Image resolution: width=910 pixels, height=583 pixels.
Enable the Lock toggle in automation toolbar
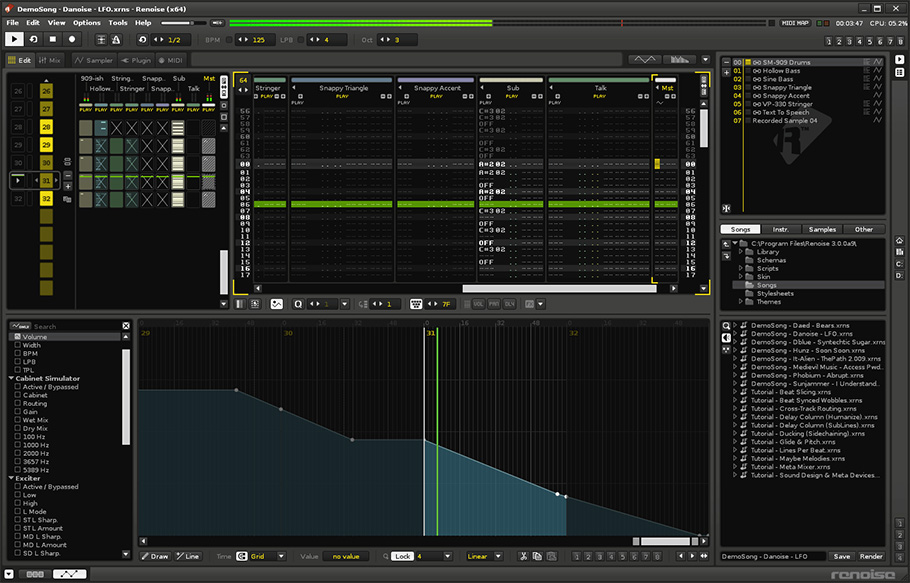pos(402,556)
